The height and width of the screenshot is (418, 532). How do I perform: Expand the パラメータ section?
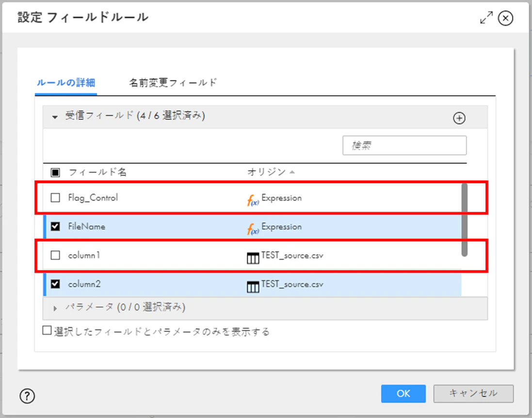point(55,308)
